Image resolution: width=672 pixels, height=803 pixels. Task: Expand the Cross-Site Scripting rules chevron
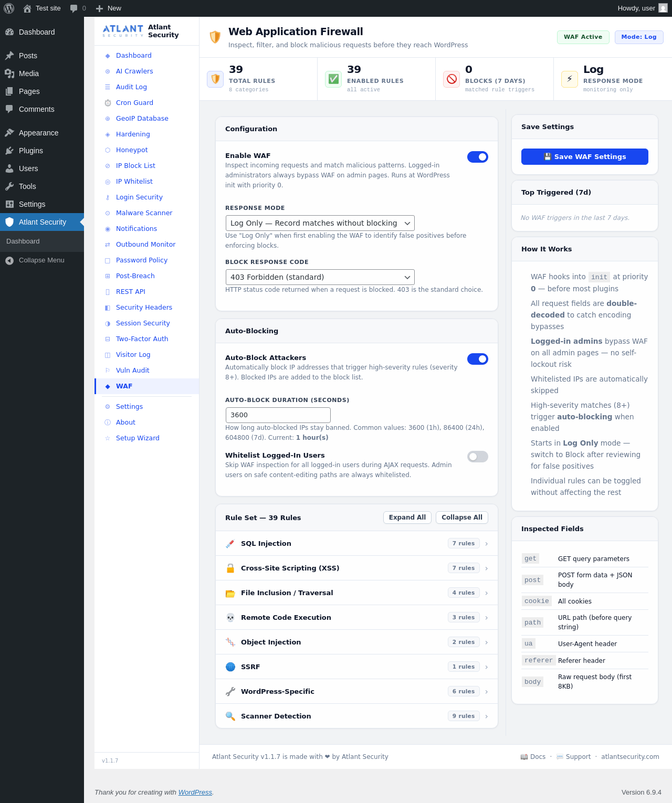[x=487, y=568]
